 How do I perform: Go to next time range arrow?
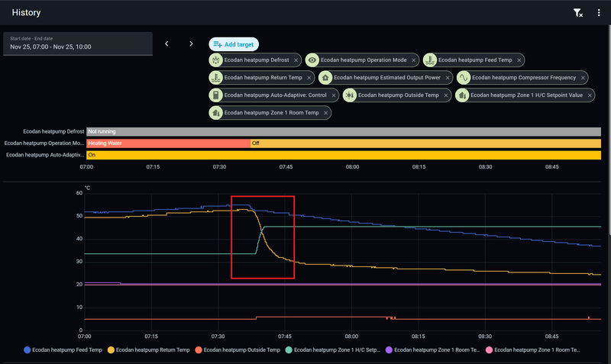click(x=191, y=43)
